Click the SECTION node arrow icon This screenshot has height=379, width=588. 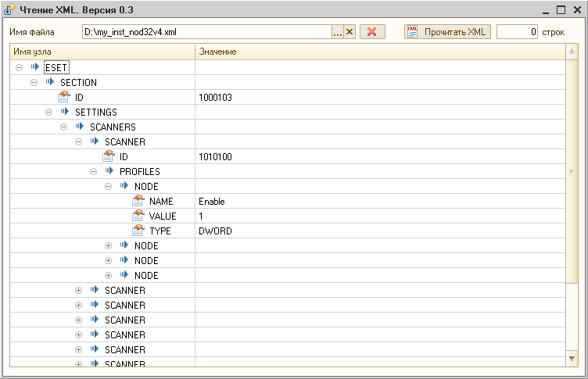click(x=50, y=82)
